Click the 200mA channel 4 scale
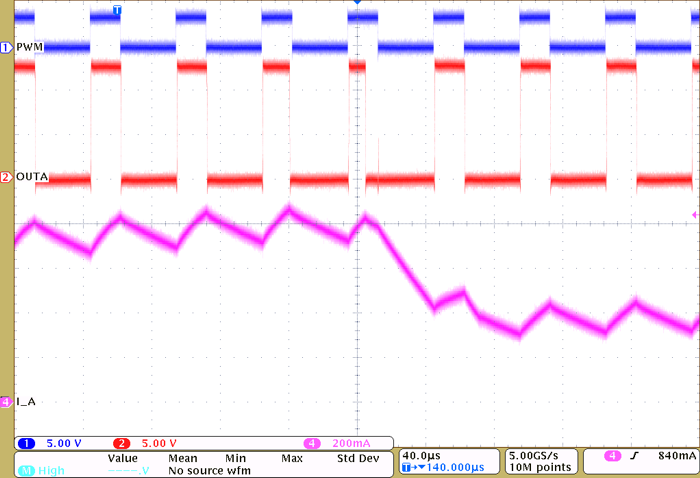Image resolution: width=700 pixels, height=478 pixels. [351, 443]
